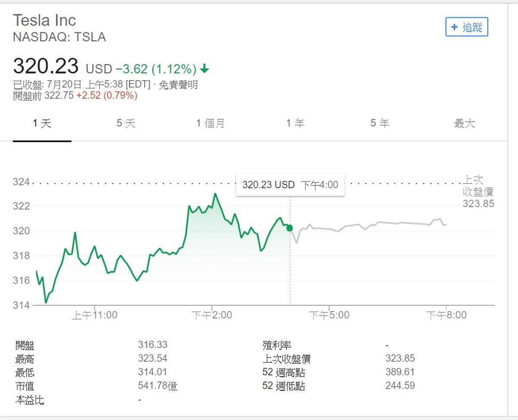The width and height of the screenshot is (518, 420).
Task: Click the NASDAQ: TSLA ticker text
Action: [59, 37]
